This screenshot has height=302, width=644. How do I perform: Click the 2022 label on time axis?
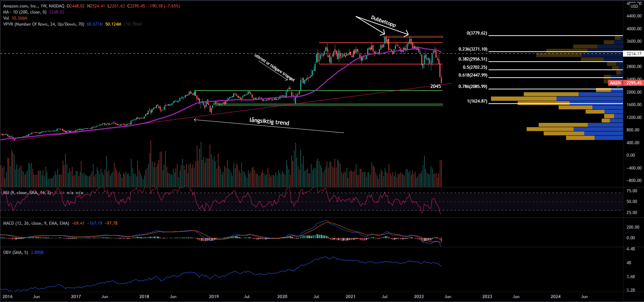click(419, 297)
